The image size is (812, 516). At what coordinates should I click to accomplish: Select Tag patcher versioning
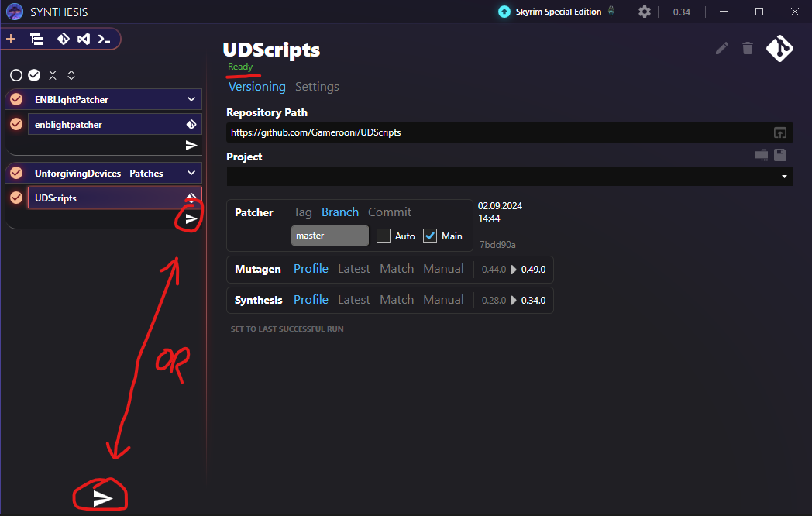[302, 212]
